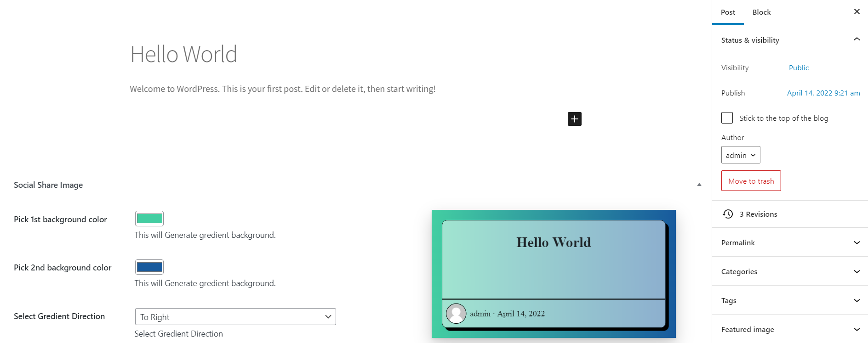Image resolution: width=868 pixels, height=343 pixels.
Task: Click the April 14, 2022 publish date link
Action: click(x=823, y=93)
